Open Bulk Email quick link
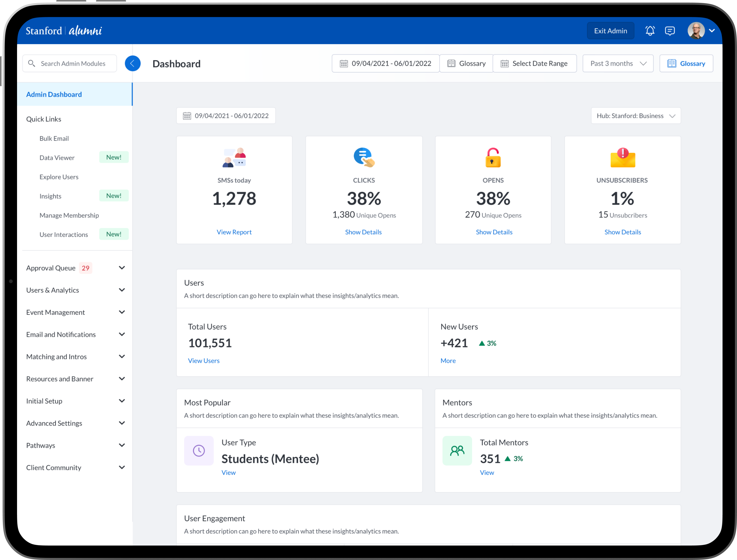This screenshot has width=737, height=560. click(54, 138)
